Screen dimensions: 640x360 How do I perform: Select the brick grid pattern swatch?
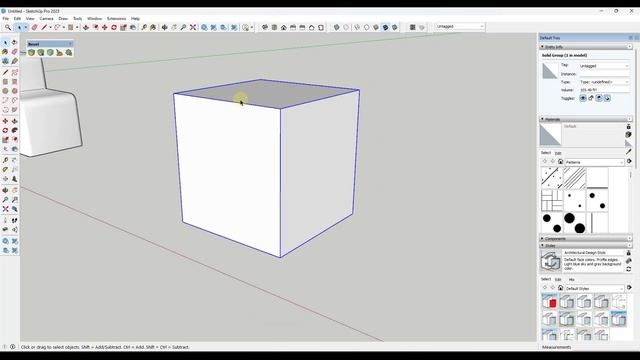[552, 200]
